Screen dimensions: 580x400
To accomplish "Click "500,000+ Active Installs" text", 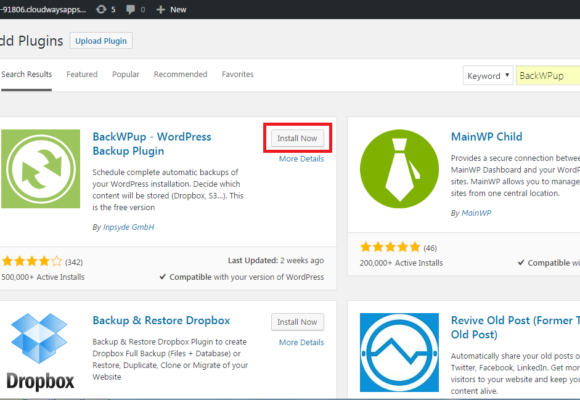I will point(43,277).
